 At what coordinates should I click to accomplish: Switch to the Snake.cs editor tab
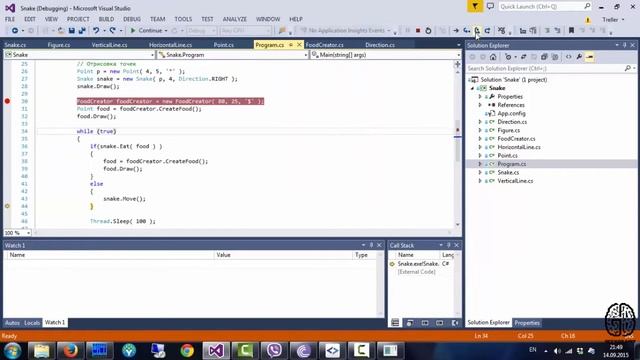coord(16,45)
